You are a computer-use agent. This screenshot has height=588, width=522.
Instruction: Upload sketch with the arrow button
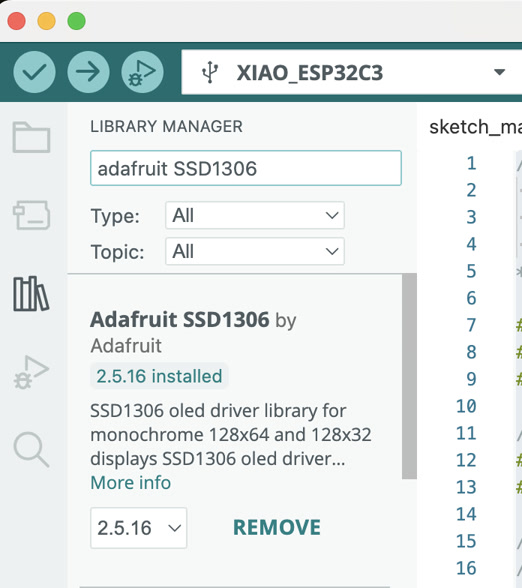(x=88, y=72)
